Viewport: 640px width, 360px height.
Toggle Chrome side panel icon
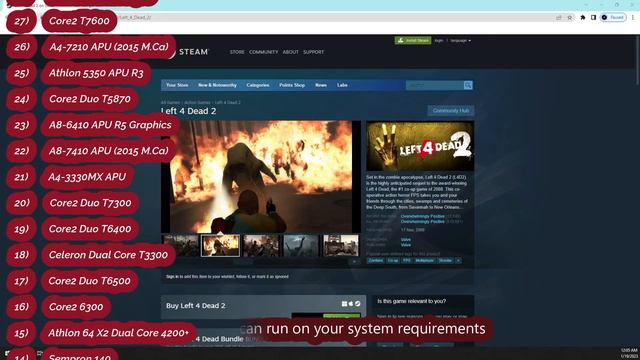tap(593, 18)
